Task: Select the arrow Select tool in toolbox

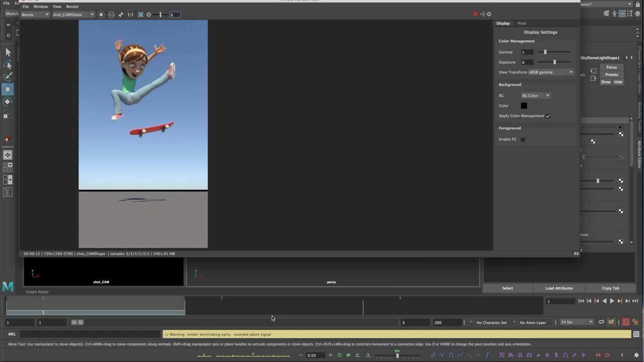Action: 8,52
